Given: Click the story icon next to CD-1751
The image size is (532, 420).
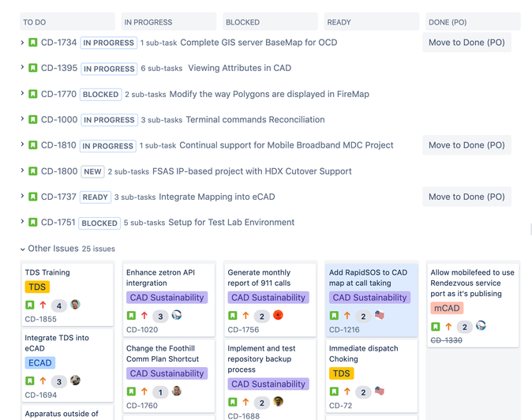Looking at the screenshot, I should tap(33, 223).
